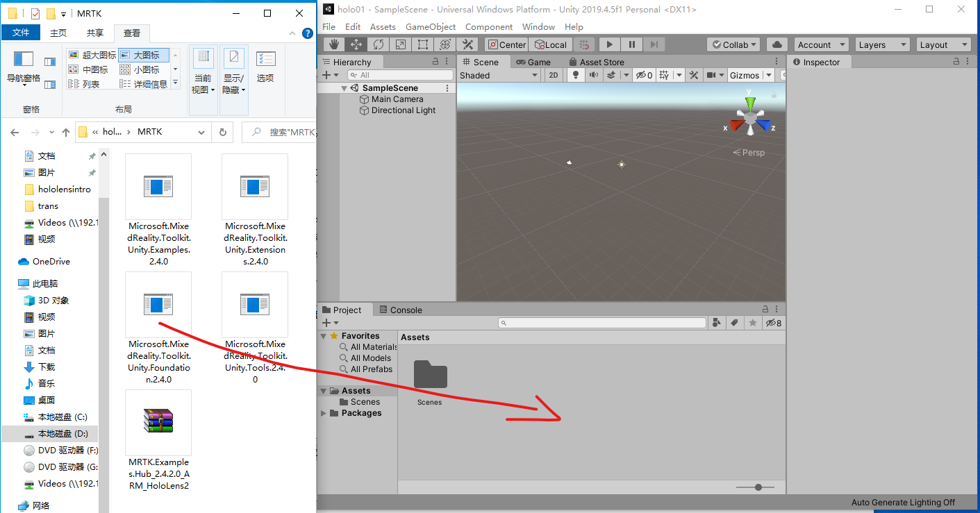The height and width of the screenshot is (513, 980).
Task: Select the Scale tool in Unity toolbar
Action: (x=401, y=44)
